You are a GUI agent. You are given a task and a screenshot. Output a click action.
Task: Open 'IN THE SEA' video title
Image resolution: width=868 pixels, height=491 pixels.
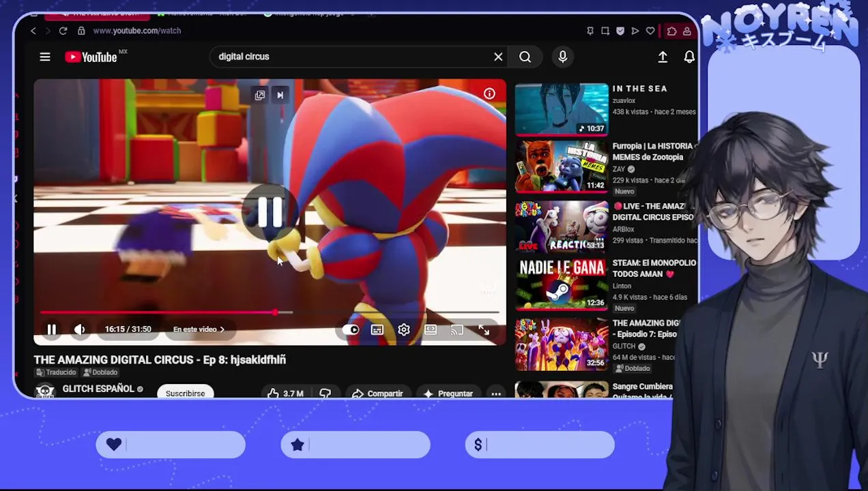639,89
